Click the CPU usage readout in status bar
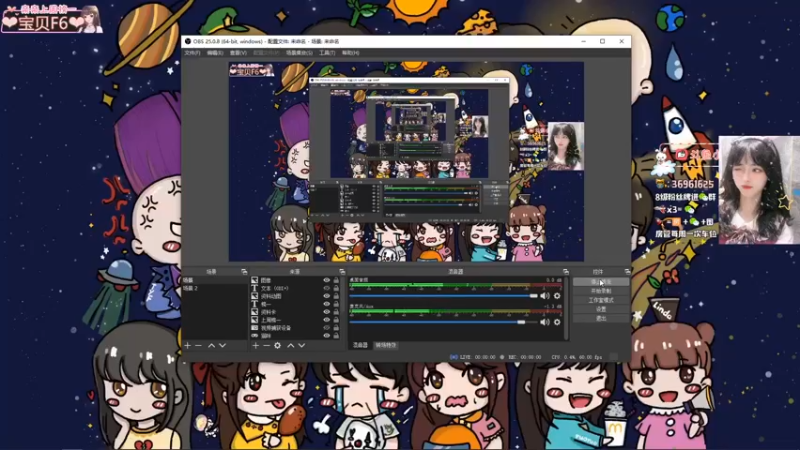 [579, 357]
